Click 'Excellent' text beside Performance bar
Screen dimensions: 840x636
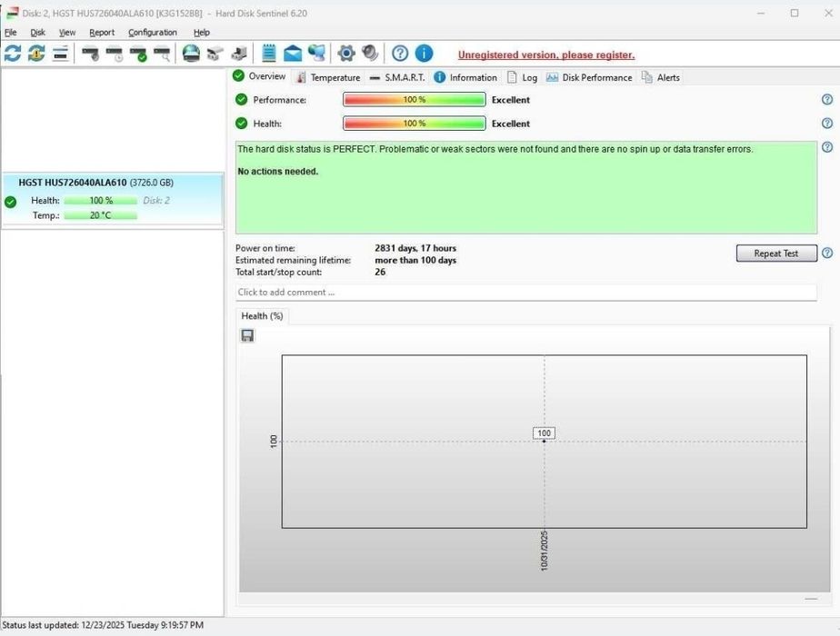tap(511, 100)
